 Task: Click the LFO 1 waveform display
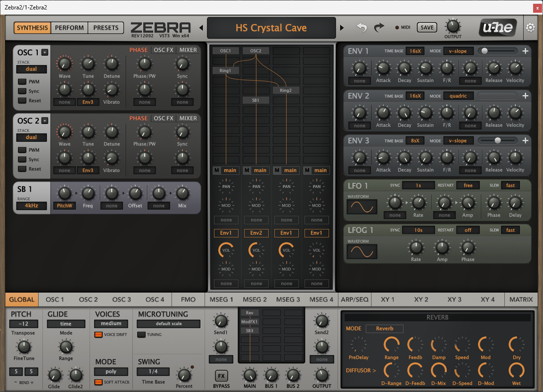(x=362, y=207)
